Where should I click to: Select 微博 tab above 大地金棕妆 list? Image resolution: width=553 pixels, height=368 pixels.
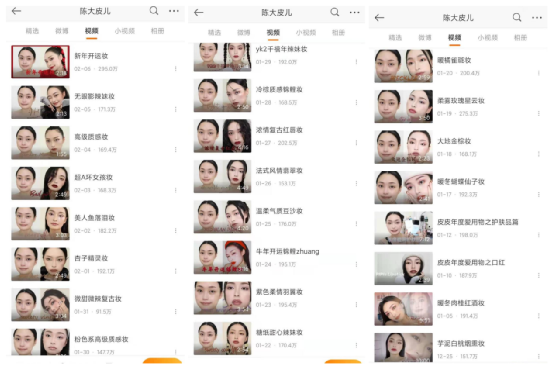[x=425, y=38]
